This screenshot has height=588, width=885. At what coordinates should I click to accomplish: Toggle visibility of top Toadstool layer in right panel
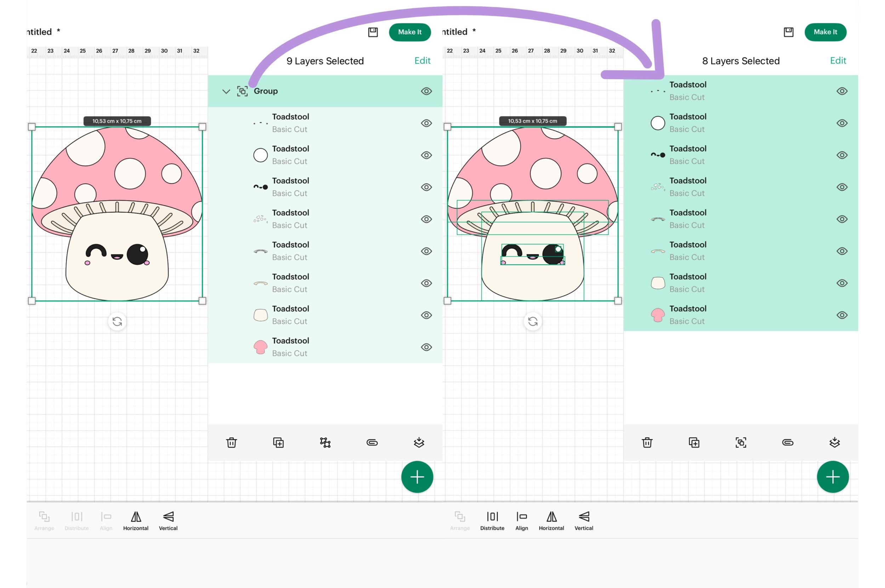pyautogui.click(x=841, y=91)
